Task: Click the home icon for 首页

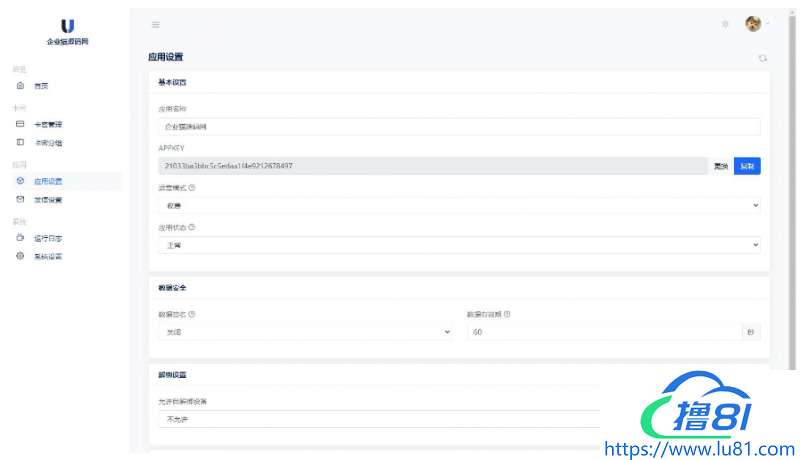Action: click(x=20, y=86)
